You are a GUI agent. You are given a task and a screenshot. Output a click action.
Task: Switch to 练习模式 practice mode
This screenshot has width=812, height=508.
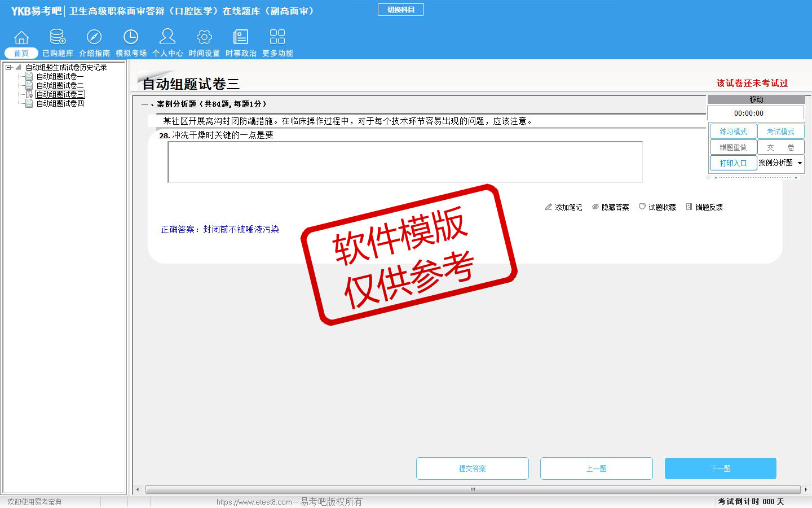[733, 132]
